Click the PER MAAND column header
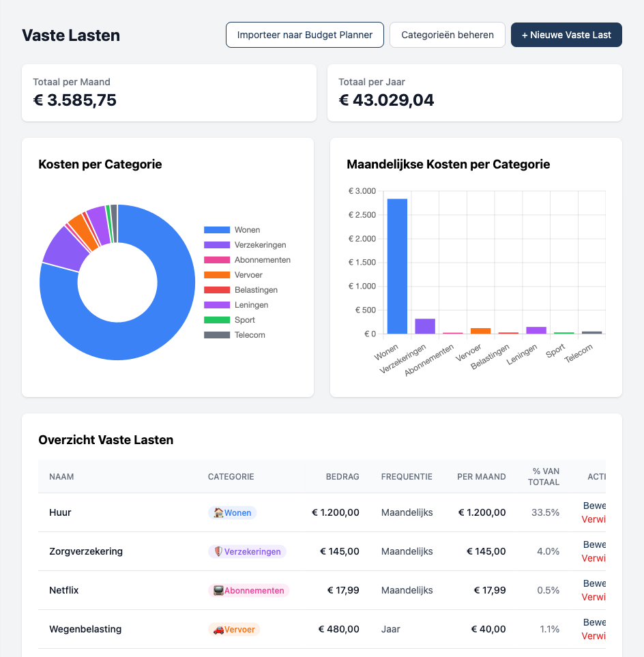The width and height of the screenshot is (644, 657). (x=482, y=477)
